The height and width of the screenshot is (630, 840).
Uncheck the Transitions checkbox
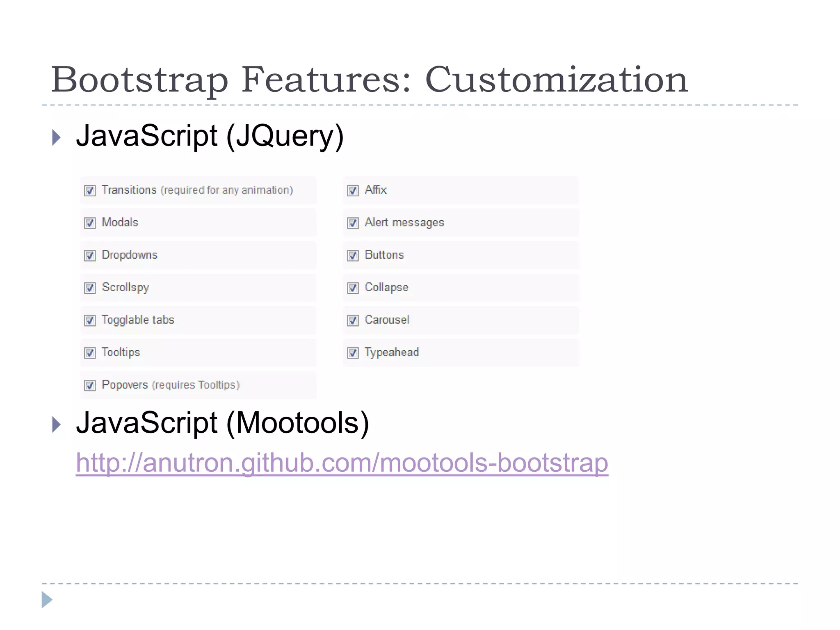(x=90, y=190)
